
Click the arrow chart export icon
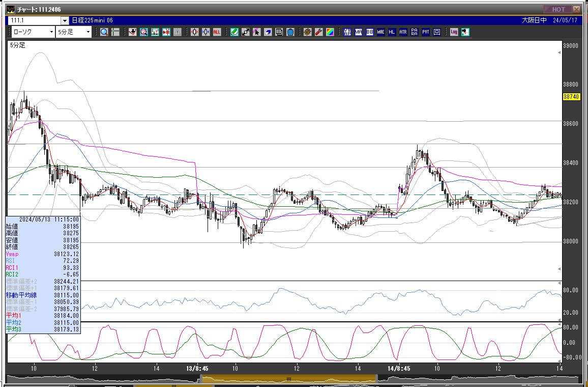coord(465,32)
